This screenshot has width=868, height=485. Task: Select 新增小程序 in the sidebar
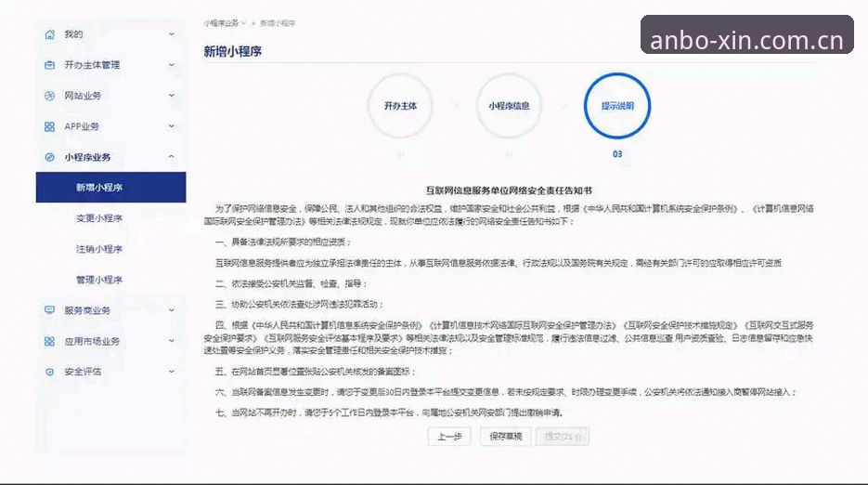coord(110,188)
